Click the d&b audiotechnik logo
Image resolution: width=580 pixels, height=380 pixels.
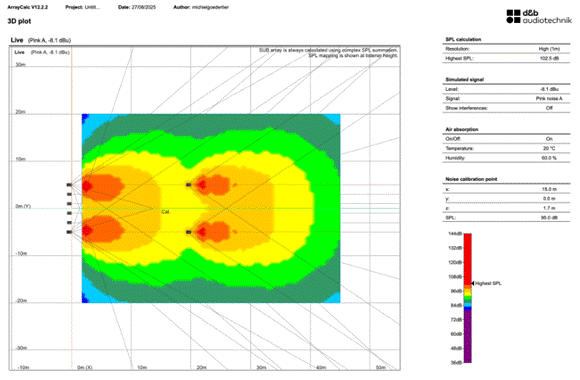coord(539,17)
